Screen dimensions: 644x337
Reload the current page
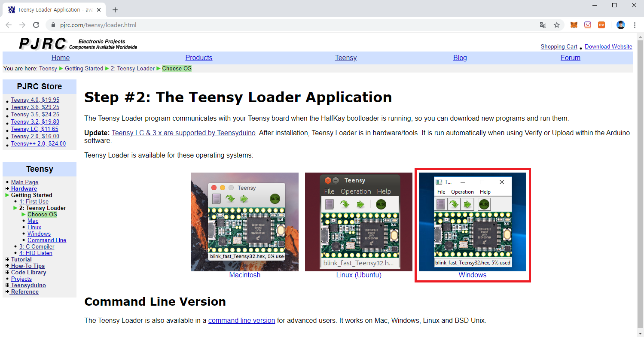(36, 25)
